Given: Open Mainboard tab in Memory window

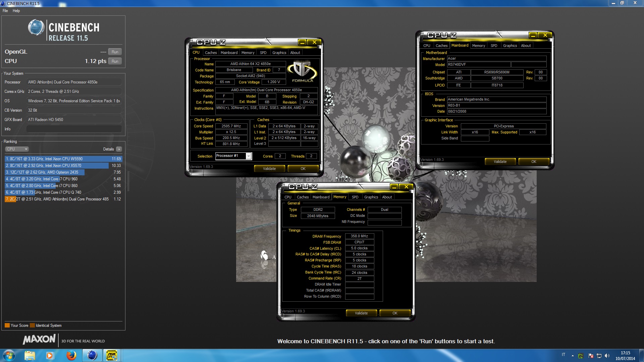Looking at the screenshot, I should tap(321, 197).
